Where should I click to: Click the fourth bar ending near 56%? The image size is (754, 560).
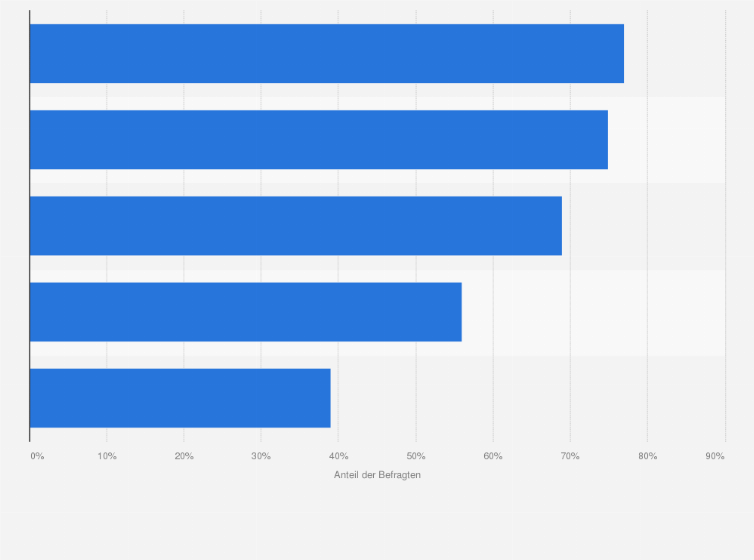pos(246,312)
